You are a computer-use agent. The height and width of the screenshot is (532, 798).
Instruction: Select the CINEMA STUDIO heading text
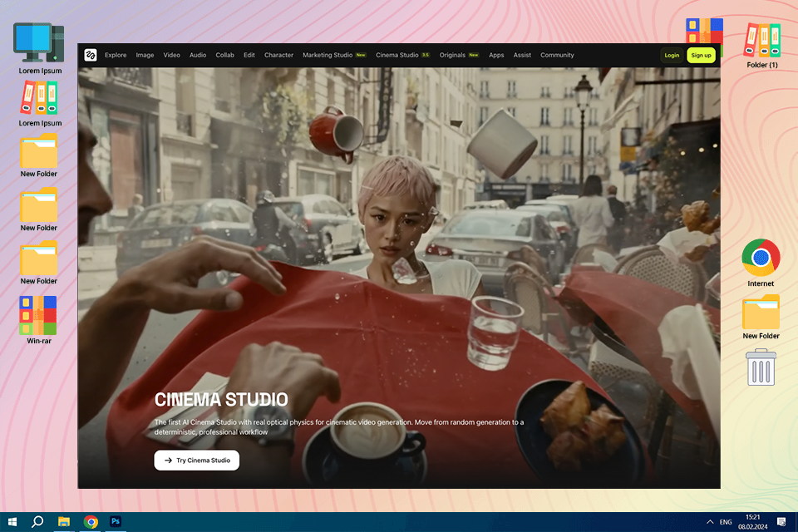coord(221,400)
